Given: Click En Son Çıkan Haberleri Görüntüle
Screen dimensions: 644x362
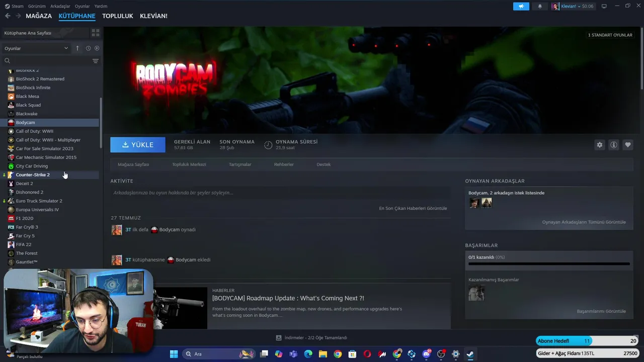Looking at the screenshot, I should [413, 208].
